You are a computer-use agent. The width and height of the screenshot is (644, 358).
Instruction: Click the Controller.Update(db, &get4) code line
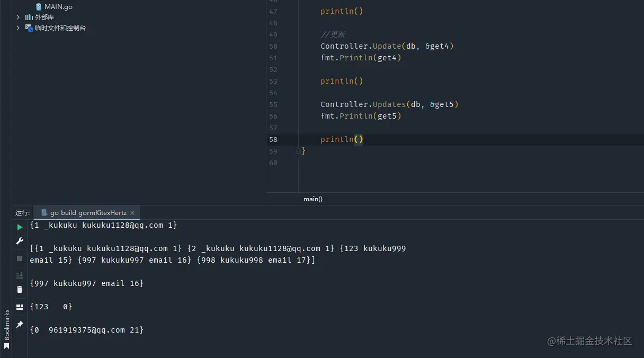[x=387, y=47]
